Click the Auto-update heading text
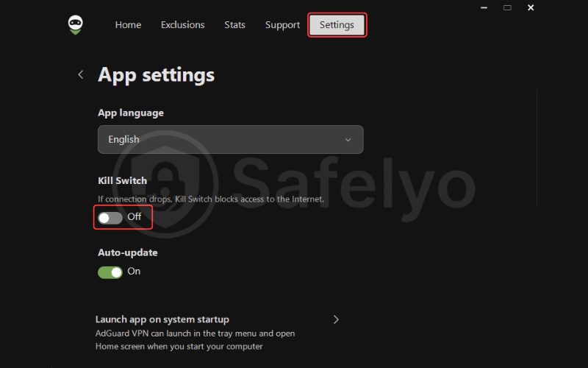588x368 pixels. tap(127, 252)
